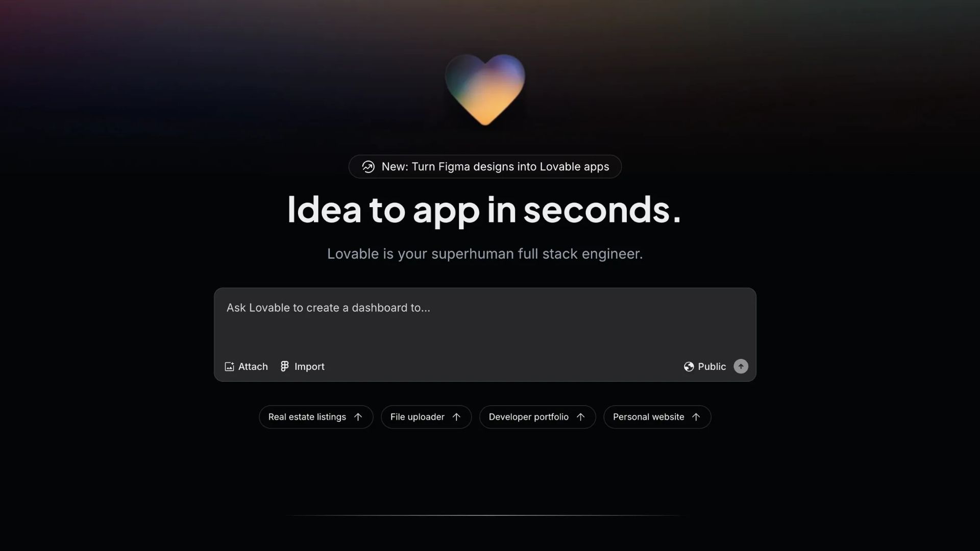The image size is (980, 551).
Task: Click the globe icon beside Public
Action: tap(689, 367)
